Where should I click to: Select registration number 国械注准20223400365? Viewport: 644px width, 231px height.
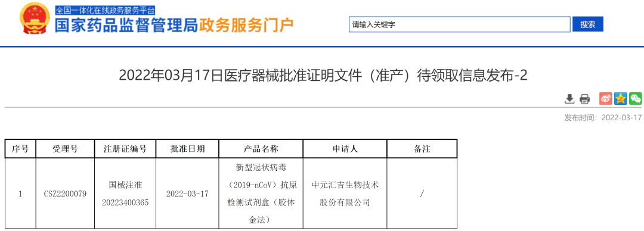click(125, 193)
